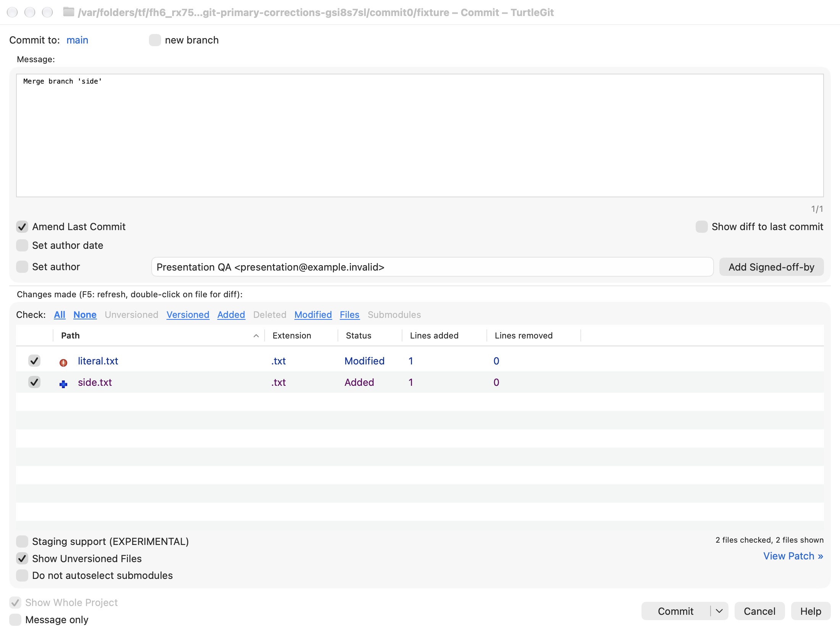Screen dimensions: 840x635
Task: Enable Set author date
Action: [x=22, y=245]
